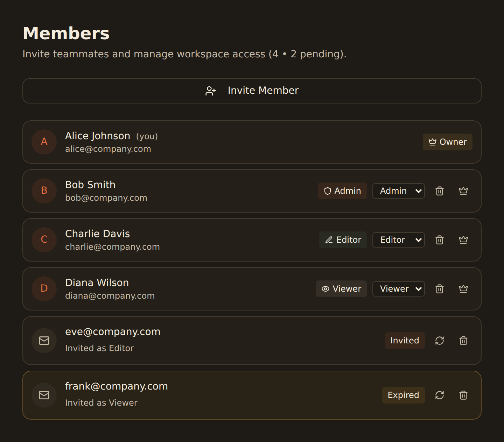Click Alice Johnson's avatar circle A

(44, 142)
